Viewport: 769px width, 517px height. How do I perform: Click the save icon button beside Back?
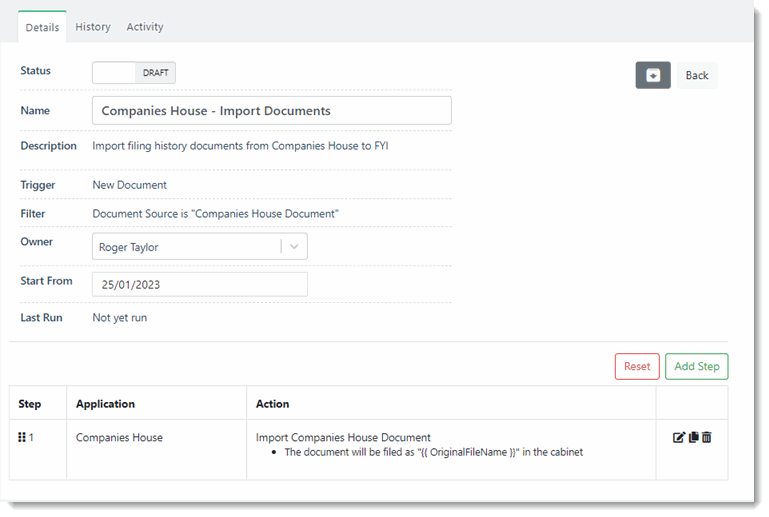(653, 76)
